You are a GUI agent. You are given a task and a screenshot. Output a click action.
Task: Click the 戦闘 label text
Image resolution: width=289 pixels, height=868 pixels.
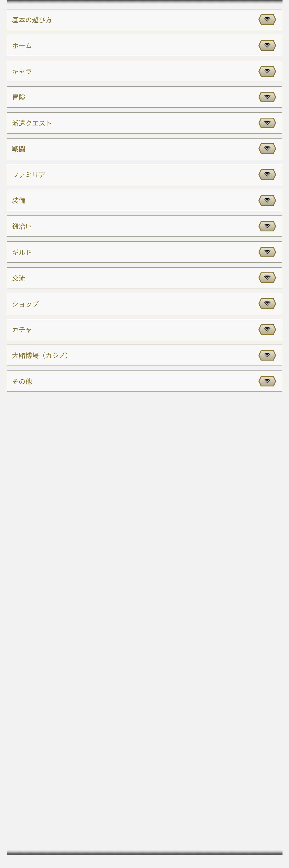pyautogui.click(x=19, y=149)
